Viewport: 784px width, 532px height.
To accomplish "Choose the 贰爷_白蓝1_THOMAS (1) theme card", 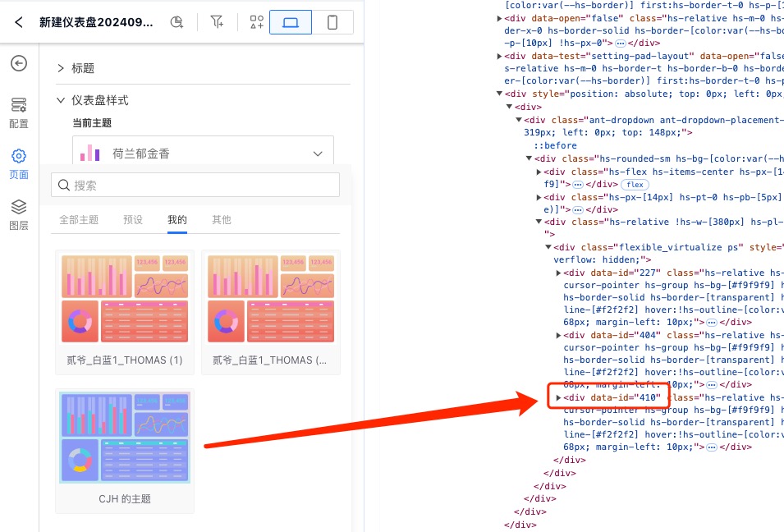I will [125, 300].
